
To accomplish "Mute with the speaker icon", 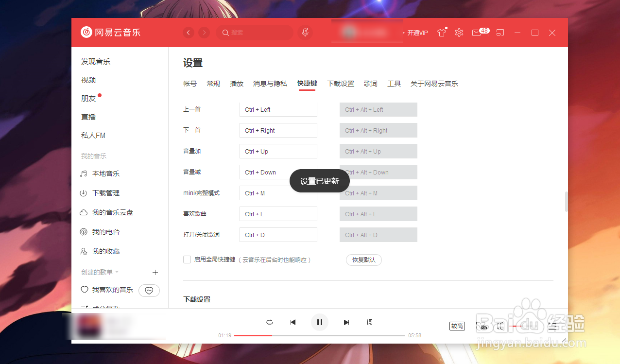I will click(x=500, y=326).
